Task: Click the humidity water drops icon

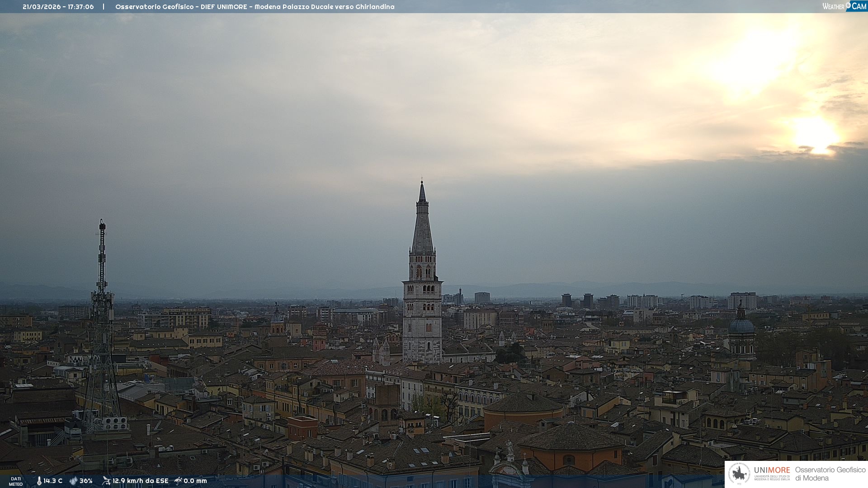Action: 73,481
